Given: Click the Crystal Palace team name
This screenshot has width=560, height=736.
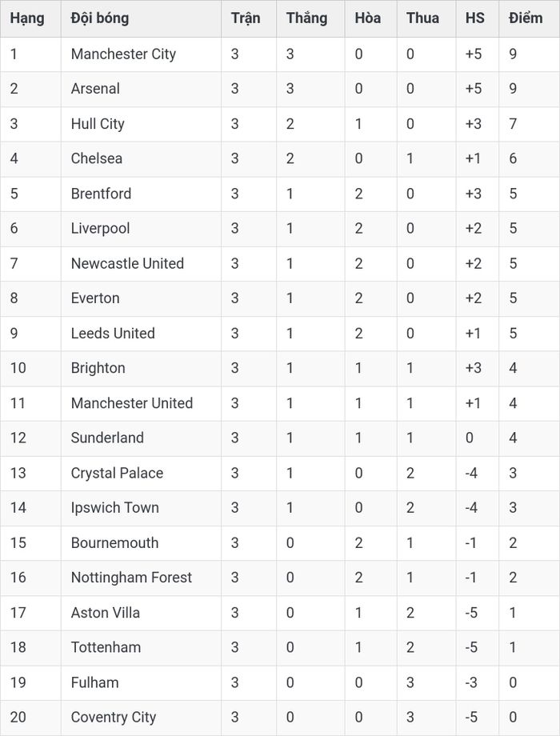Looking at the screenshot, I should point(117,473).
